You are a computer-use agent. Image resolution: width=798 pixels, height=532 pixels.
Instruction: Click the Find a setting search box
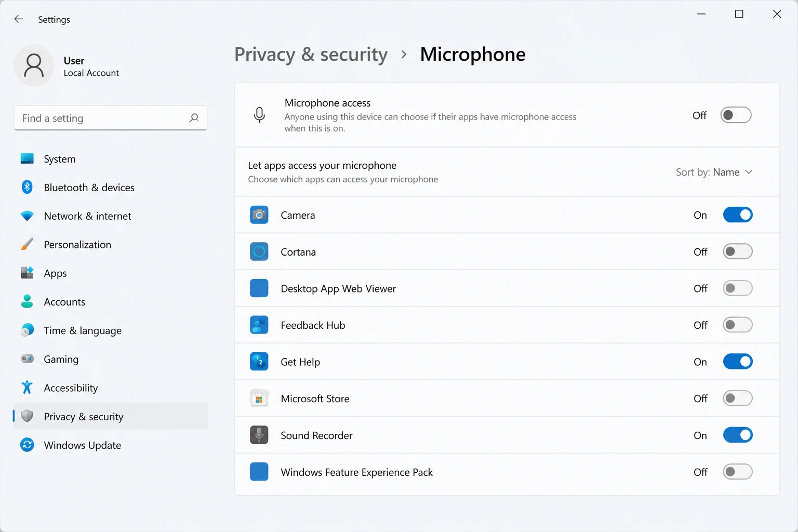pos(111,118)
